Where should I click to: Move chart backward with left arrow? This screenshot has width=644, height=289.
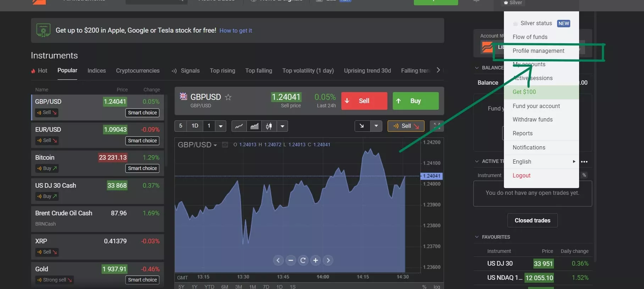pos(278,260)
